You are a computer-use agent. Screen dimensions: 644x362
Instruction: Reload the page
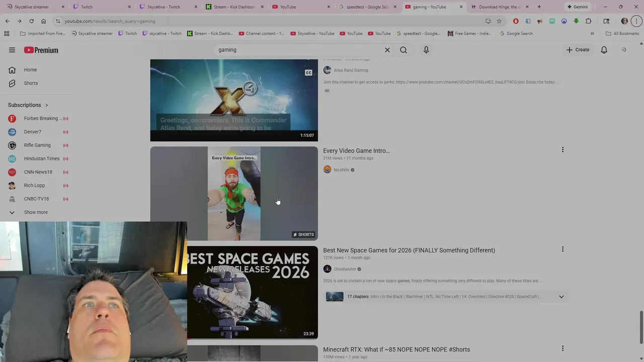tap(31, 21)
